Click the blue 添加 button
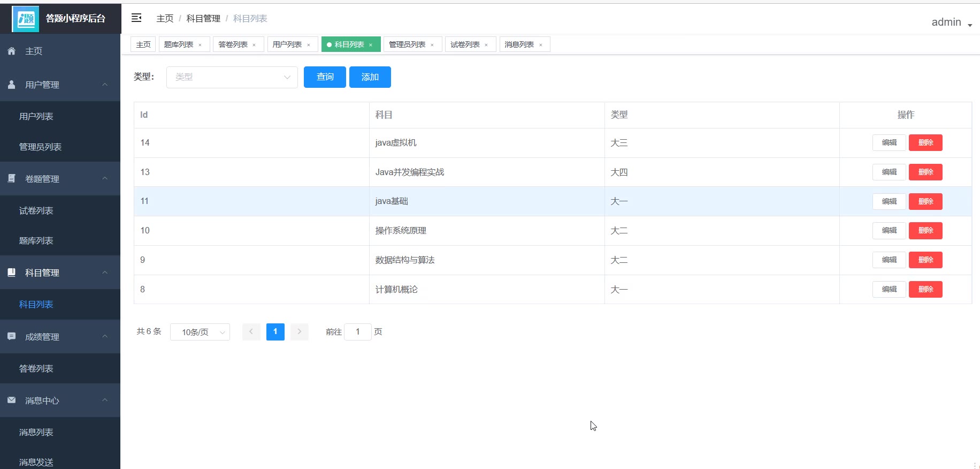980x469 pixels. pos(370,77)
